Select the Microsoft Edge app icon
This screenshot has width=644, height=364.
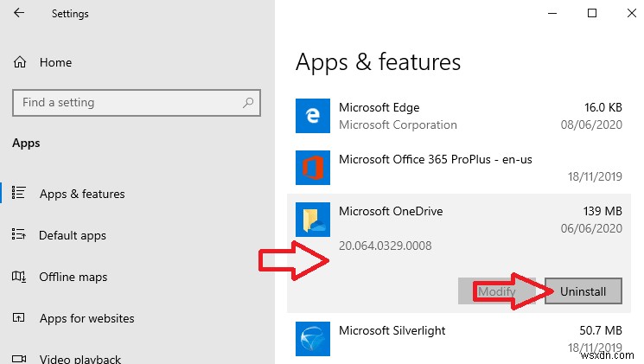click(x=313, y=116)
